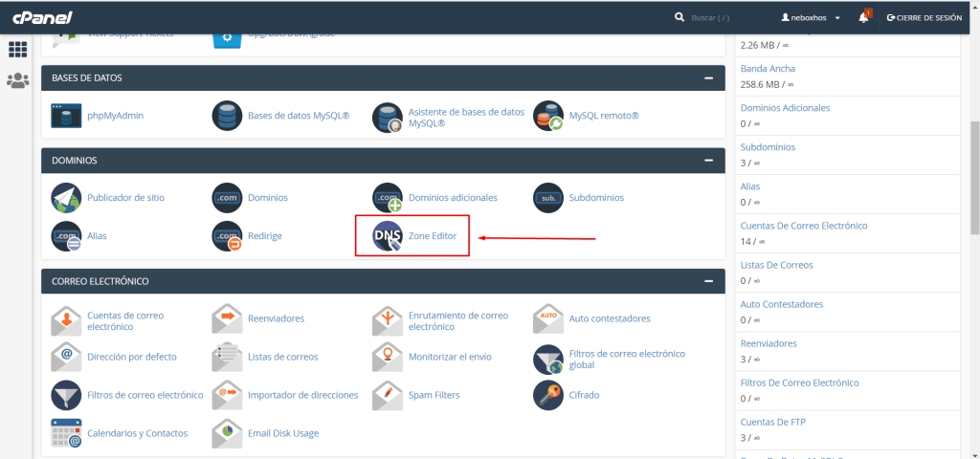Screen dimensions: 980x459
Task: Open the Zone Editor link text
Action: pos(433,237)
